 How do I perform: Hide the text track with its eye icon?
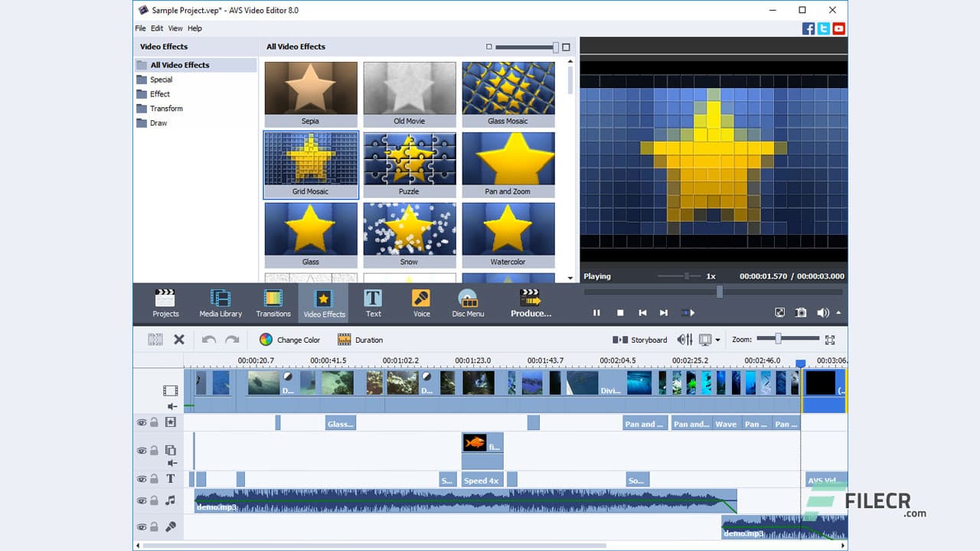[x=142, y=478]
